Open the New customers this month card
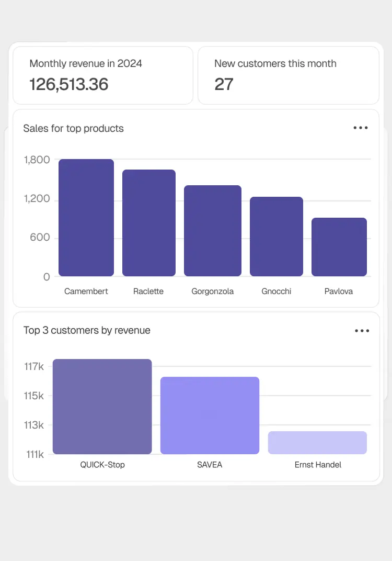 click(288, 75)
